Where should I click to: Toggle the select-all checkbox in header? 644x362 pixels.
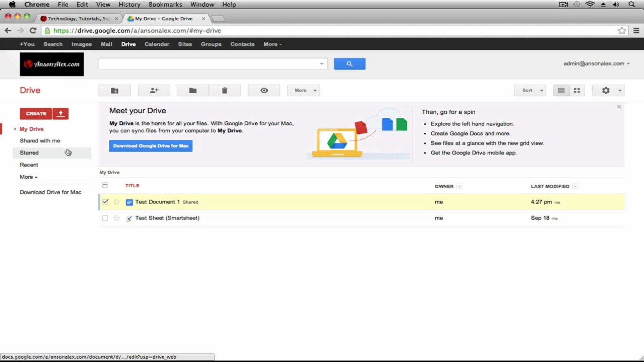(x=105, y=185)
